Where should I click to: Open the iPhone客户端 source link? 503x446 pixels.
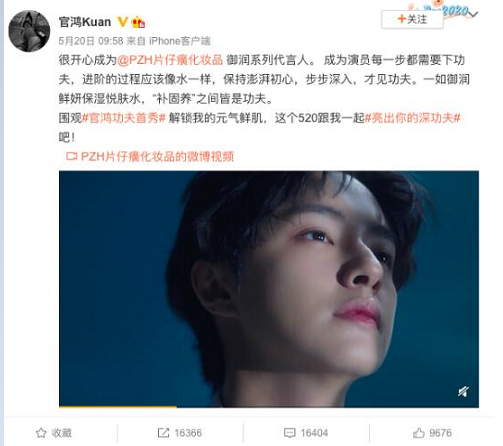point(180,41)
